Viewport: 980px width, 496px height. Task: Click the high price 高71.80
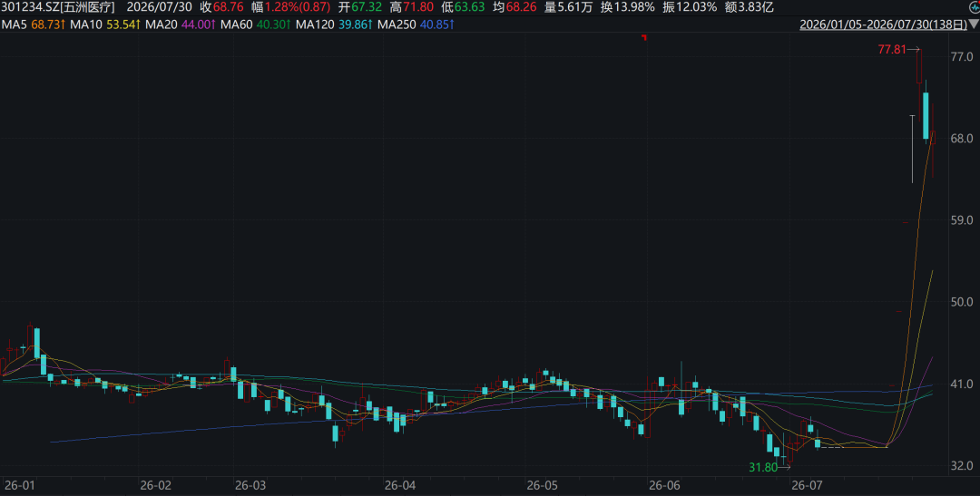[411, 7]
